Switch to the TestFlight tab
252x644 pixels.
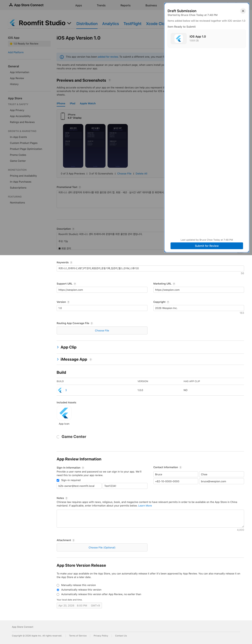pyautogui.click(x=132, y=24)
